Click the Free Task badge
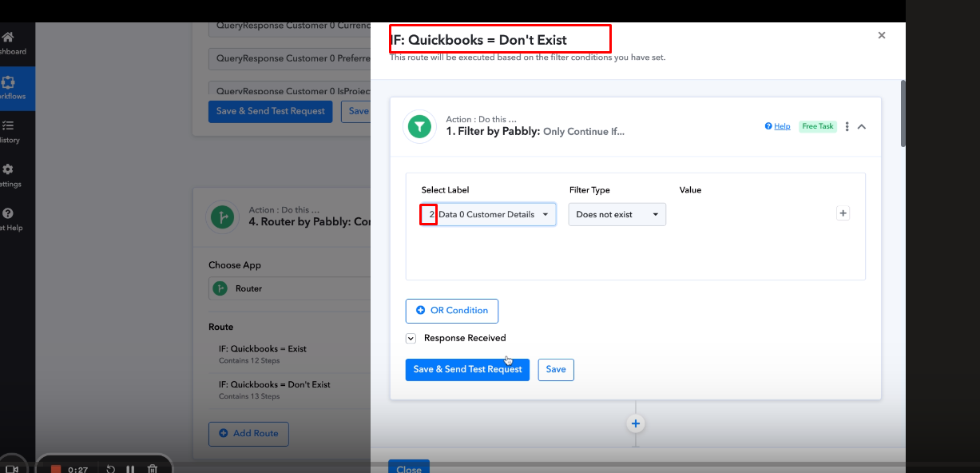Viewport: 980px width, 473px height. pos(818,126)
